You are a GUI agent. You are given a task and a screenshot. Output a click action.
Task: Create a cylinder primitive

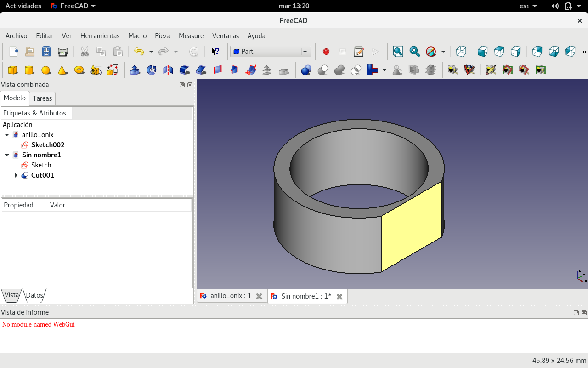[x=29, y=70]
